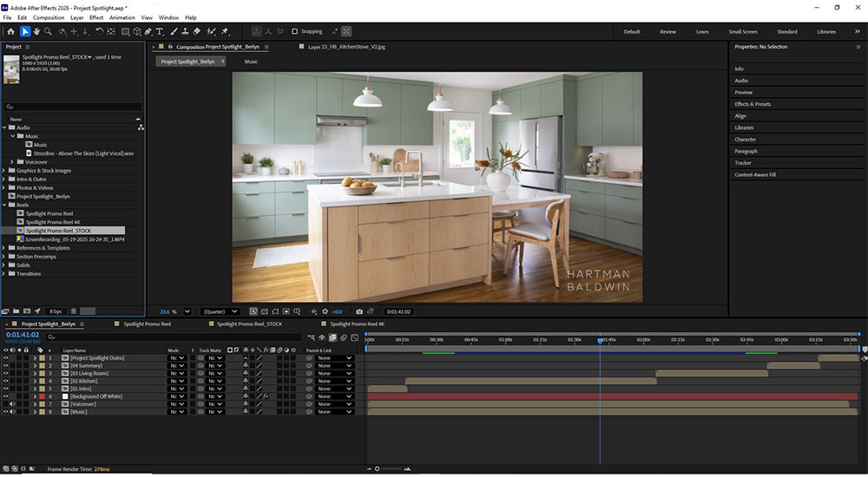This screenshot has width=868, height=477.
Task: Click the 8 bpc color depth button
Action: tap(56, 311)
